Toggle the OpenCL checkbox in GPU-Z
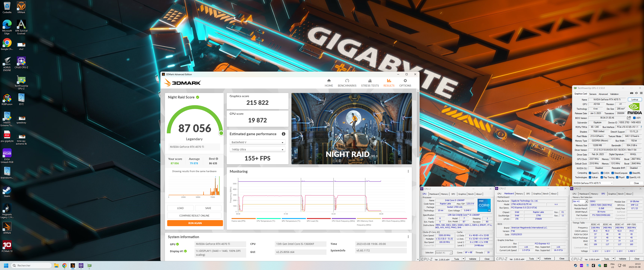 590,173
